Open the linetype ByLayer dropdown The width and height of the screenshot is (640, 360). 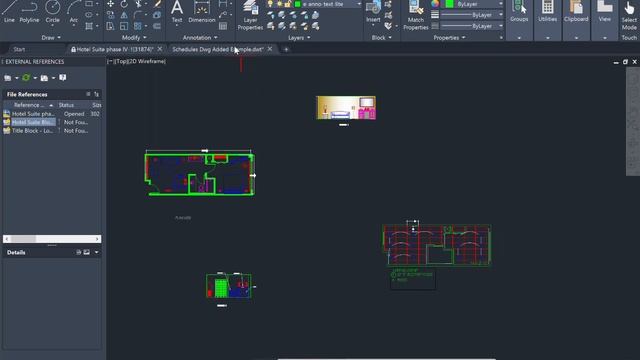click(x=501, y=26)
